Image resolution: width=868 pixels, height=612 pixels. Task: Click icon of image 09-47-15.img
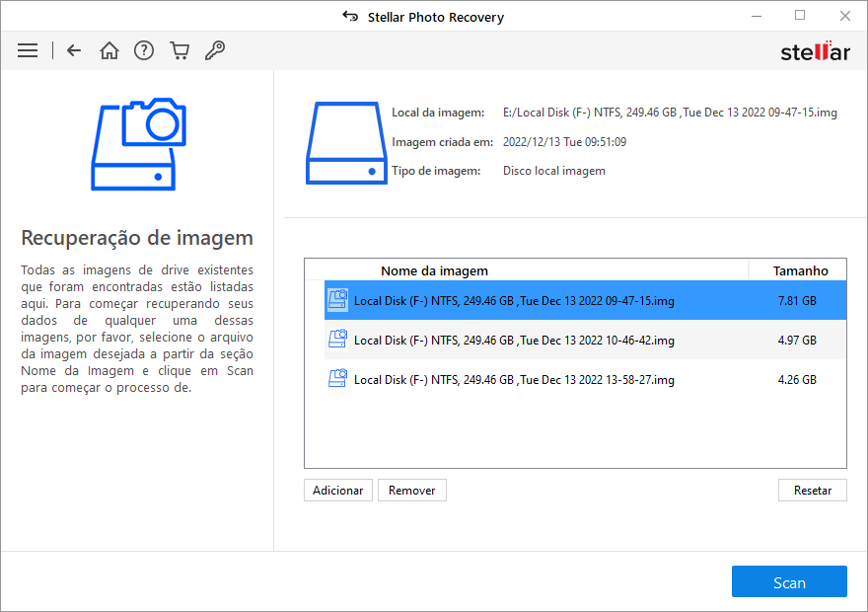point(337,300)
